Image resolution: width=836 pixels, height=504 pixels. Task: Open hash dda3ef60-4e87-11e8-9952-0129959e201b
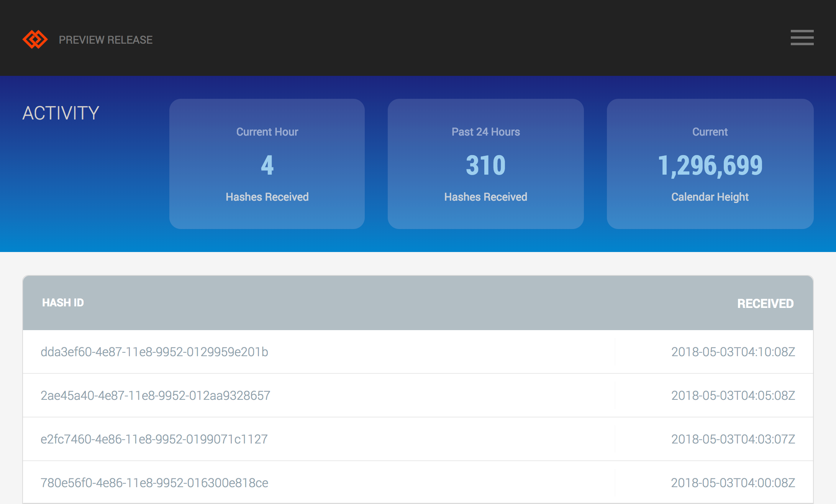[x=154, y=352]
